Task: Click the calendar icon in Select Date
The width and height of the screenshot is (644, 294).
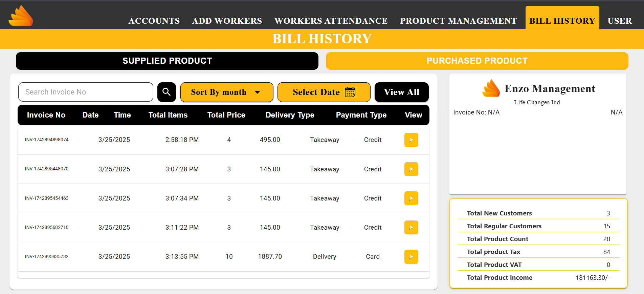Action: point(350,92)
